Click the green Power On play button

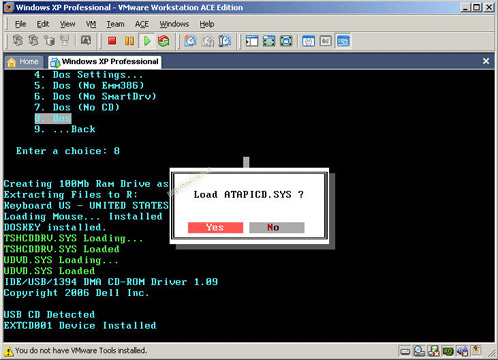[x=147, y=41]
